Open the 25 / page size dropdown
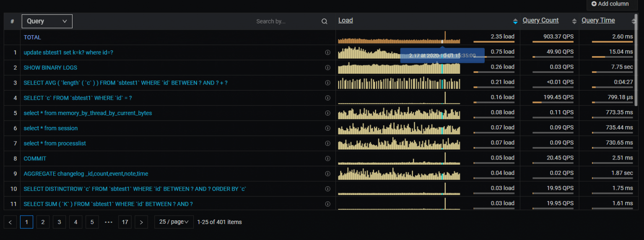This screenshot has height=240, width=644. [174, 222]
